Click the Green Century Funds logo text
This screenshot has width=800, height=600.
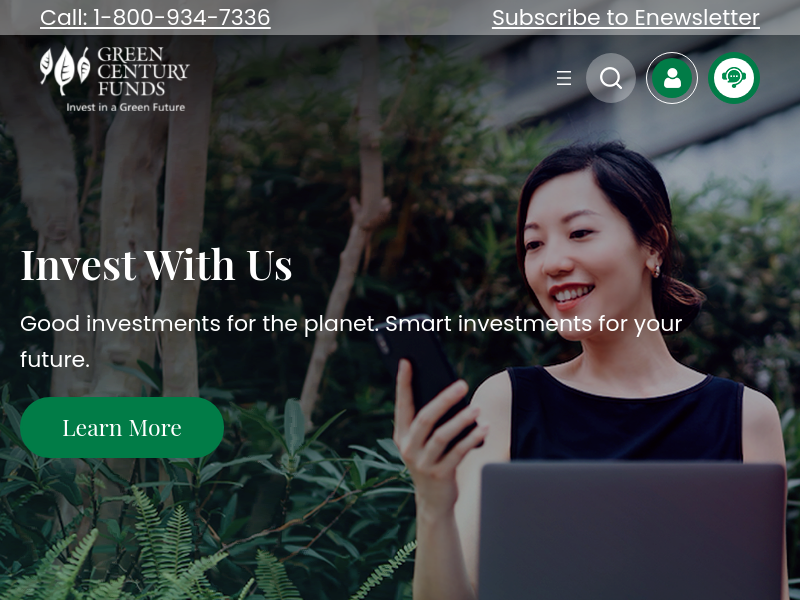click(x=143, y=71)
